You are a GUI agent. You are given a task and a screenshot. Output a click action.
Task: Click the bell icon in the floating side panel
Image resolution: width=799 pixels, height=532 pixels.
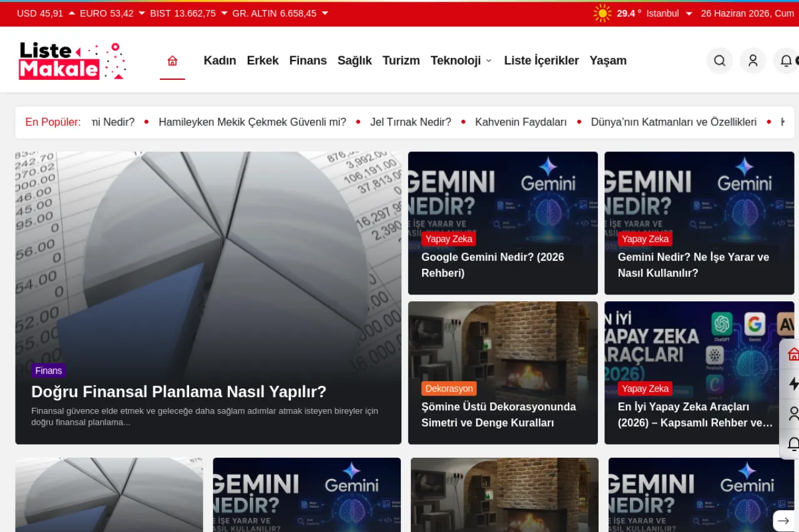pos(793,443)
